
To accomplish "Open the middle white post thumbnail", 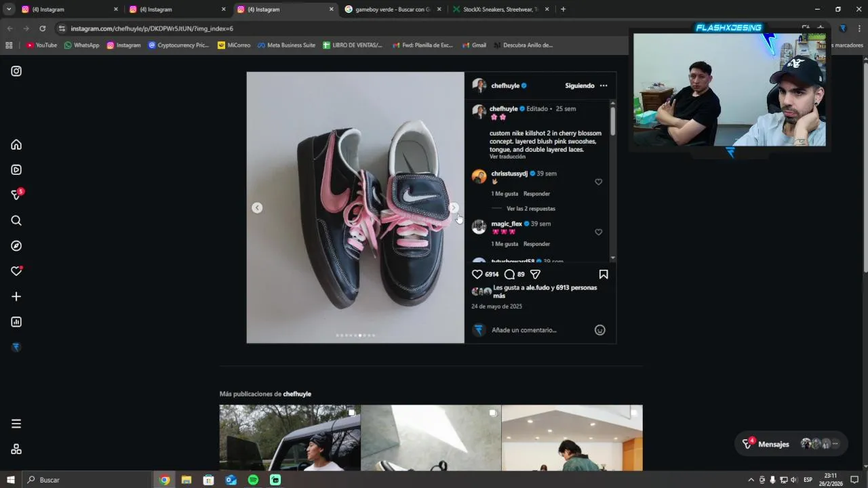I will [431, 438].
